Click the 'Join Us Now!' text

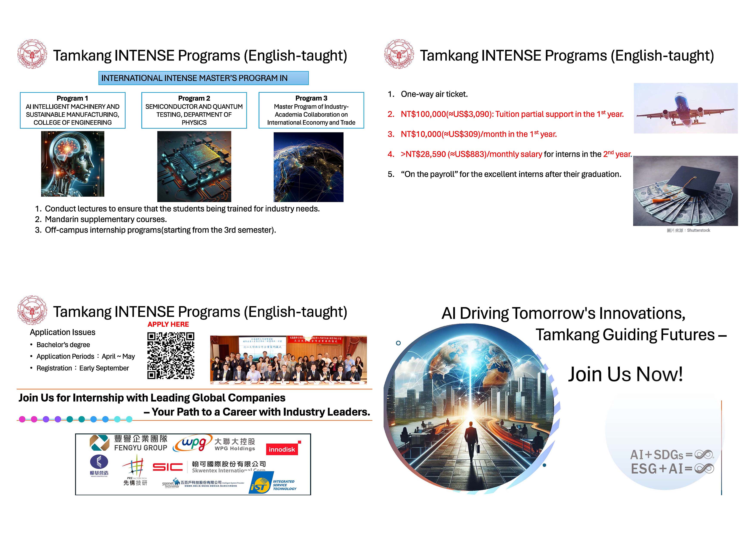coord(626,374)
